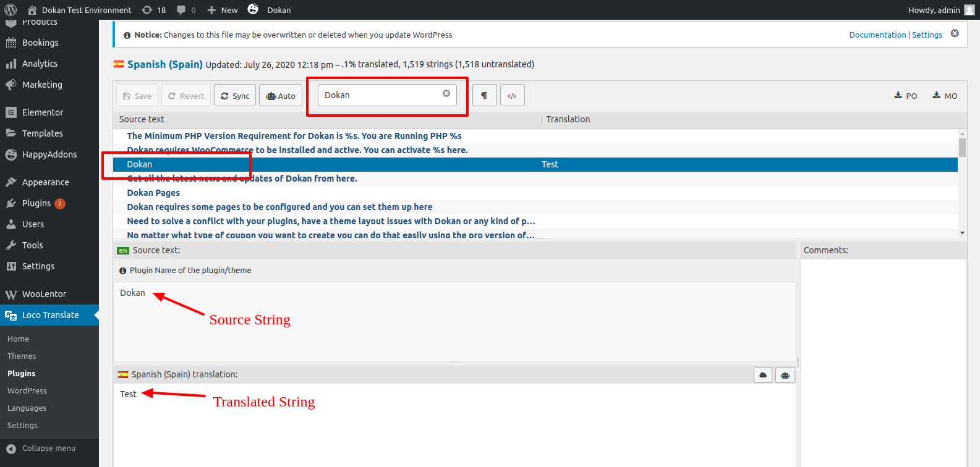
Task: Open the comments bubble in admin bar
Action: [186, 10]
